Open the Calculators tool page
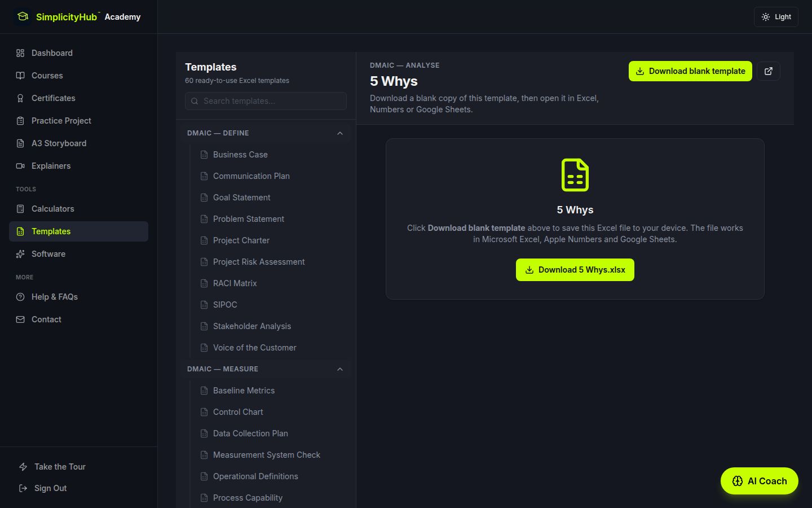812x508 pixels. [x=52, y=209]
